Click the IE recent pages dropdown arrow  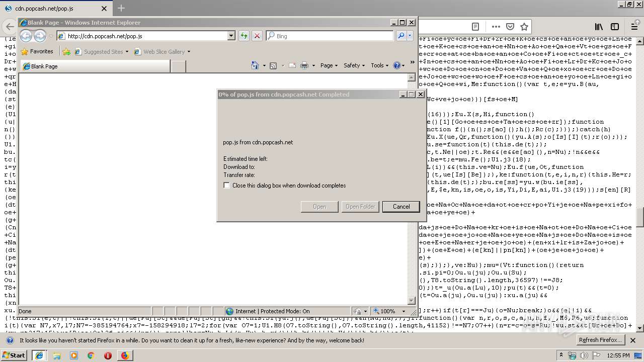pyautogui.click(x=51, y=36)
